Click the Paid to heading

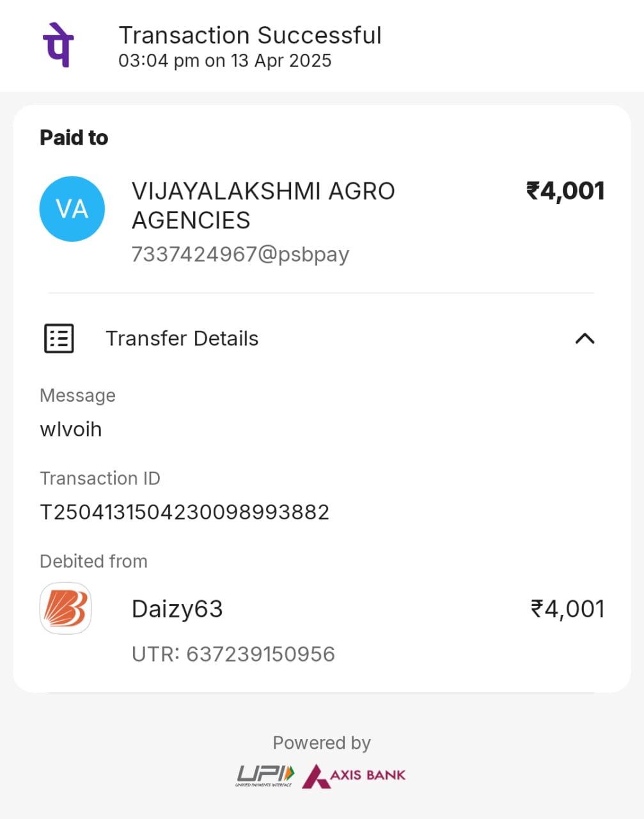[x=74, y=138]
